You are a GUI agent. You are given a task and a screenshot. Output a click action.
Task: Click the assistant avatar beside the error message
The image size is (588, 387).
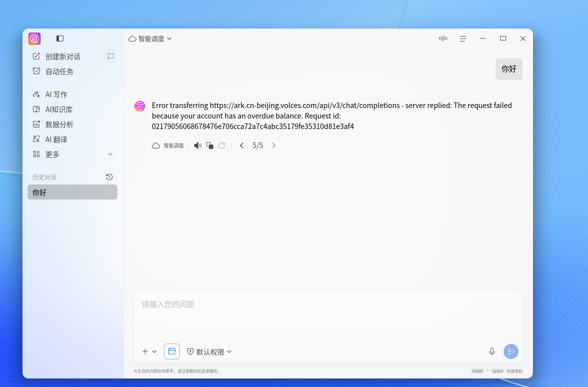coord(140,106)
